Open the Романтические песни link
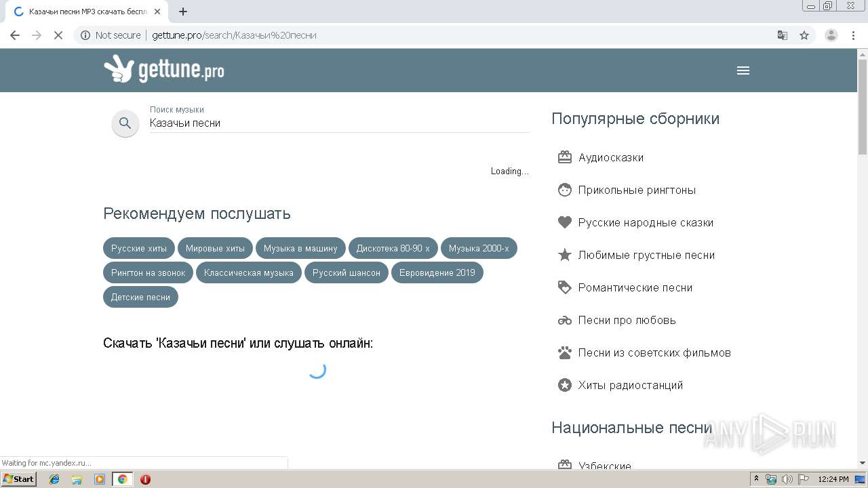868x488 pixels. [x=635, y=287]
